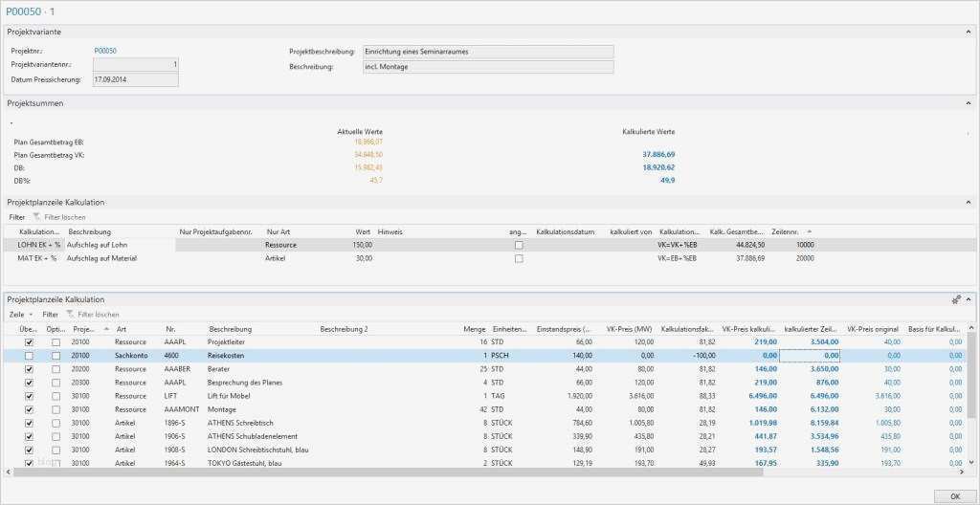Viewport: 980px width, 505px height.
Task: Collapse the Projektsummen section
Action: [x=968, y=102]
